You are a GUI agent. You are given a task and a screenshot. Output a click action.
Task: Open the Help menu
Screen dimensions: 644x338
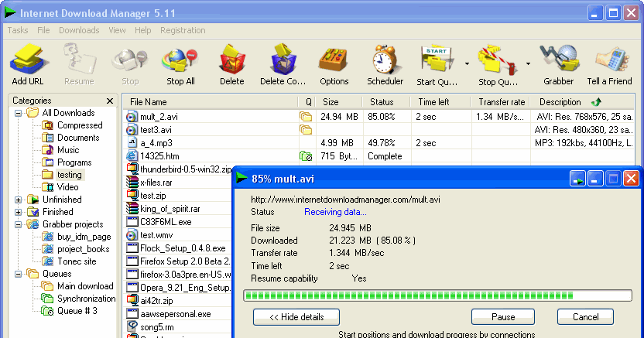coord(143,30)
